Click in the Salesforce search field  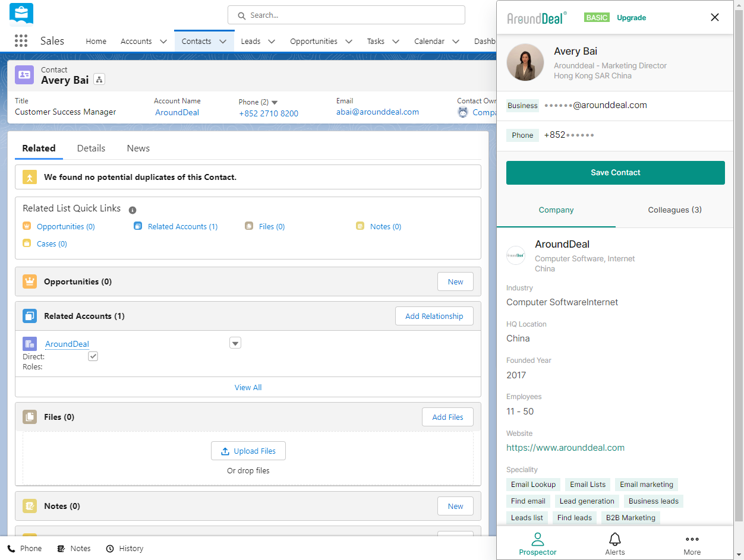(x=346, y=15)
